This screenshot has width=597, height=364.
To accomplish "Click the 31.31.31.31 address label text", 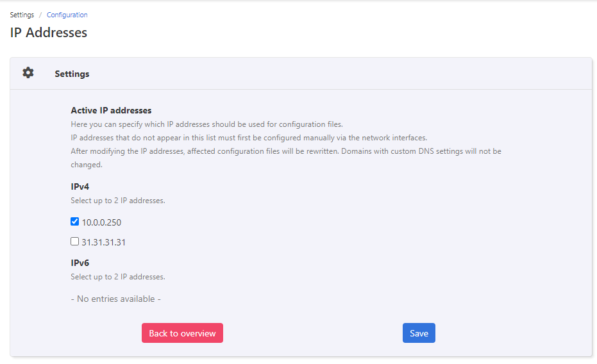I will tap(104, 243).
